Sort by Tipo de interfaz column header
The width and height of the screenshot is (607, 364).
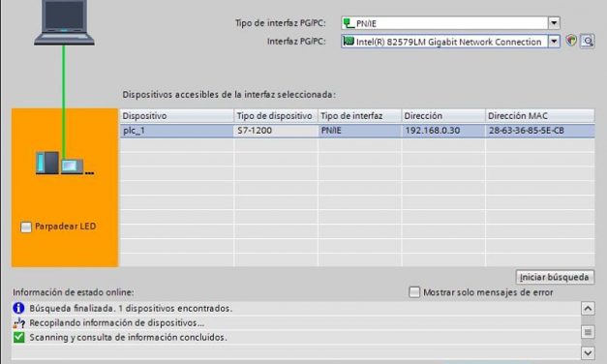point(359,116)
